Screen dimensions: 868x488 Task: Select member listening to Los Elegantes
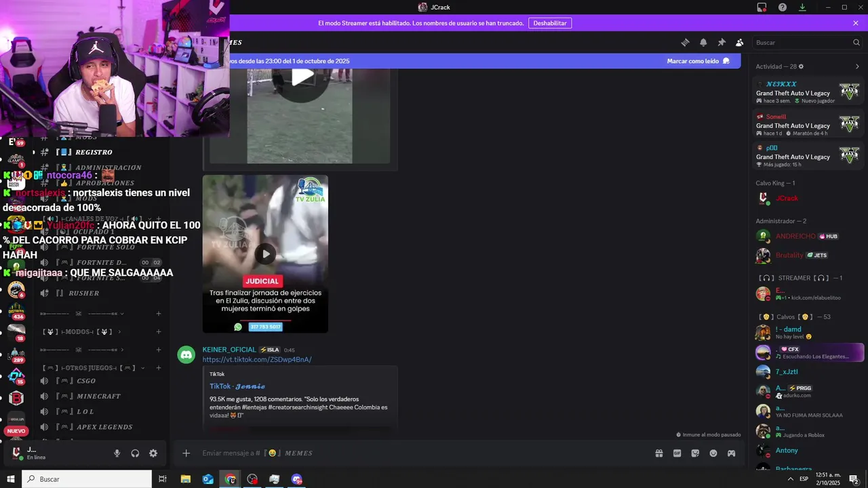click(808, 352)
